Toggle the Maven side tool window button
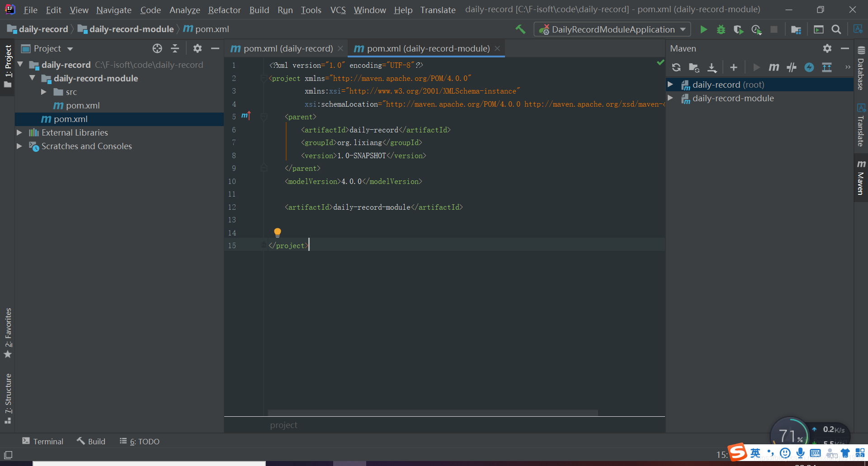 [x=861, y=177]
